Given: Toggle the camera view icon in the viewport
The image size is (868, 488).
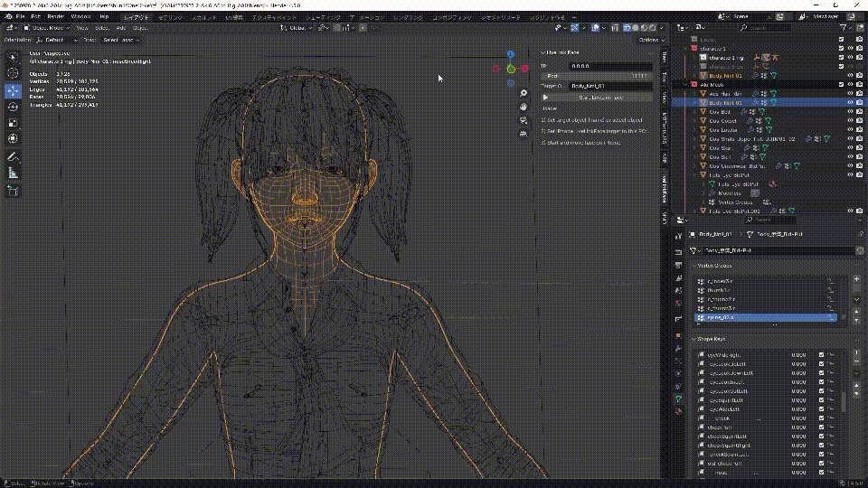Looking at the screenshot, I should pos(524,119).
